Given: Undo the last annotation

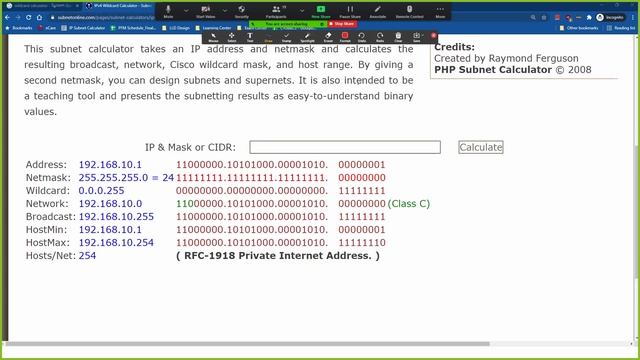Looking at the screenshot, I should [362, 38].
